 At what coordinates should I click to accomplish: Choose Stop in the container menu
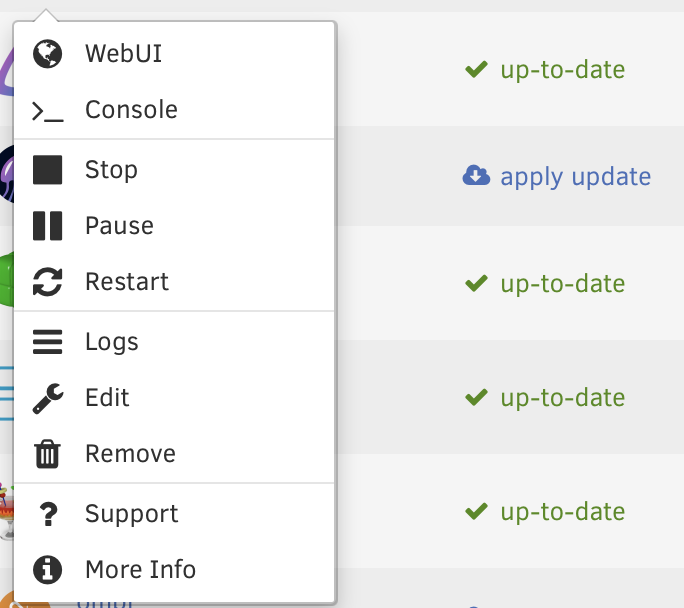click(174, 170)
